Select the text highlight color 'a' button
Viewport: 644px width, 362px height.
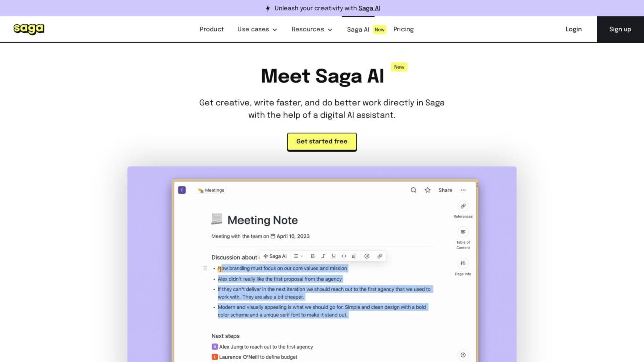click(x=353, y=256)
